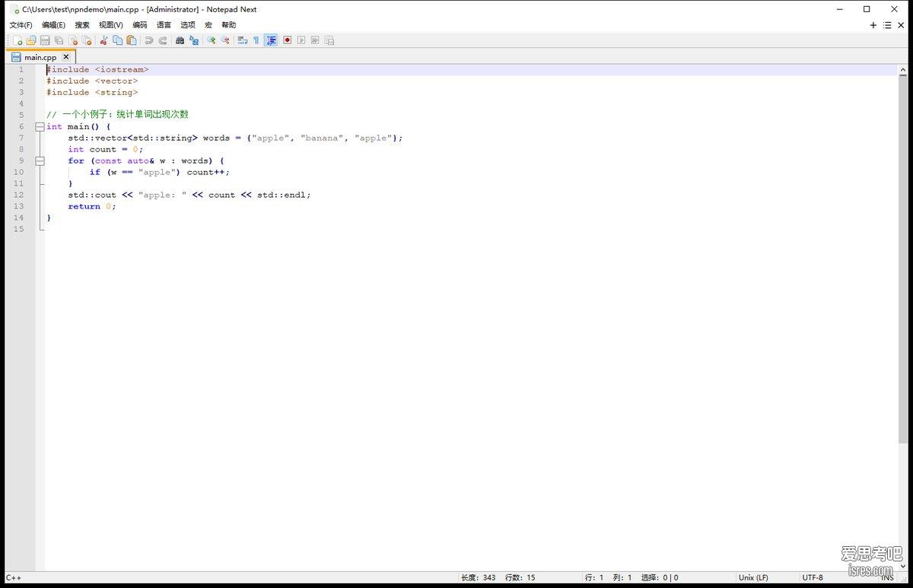
Task: Open the 宏 menu
Action: coord(208,25)
